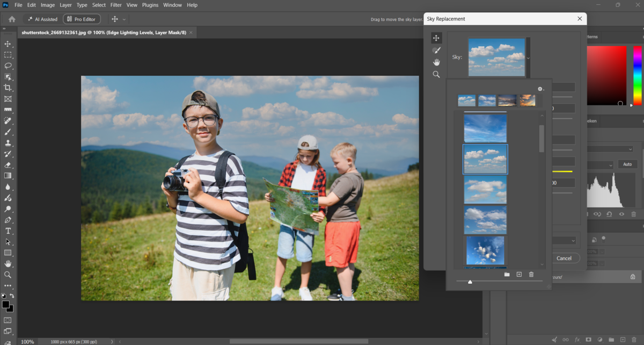Image resolution: width=644 pixels, height=345 pixels.
Task: Click Auto button in Levels properties
Action: click(x=627, y=164)
